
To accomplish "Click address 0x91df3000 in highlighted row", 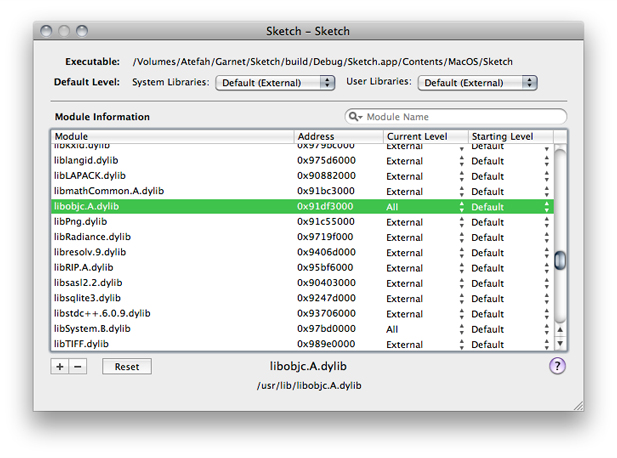I will click(325, 207).
